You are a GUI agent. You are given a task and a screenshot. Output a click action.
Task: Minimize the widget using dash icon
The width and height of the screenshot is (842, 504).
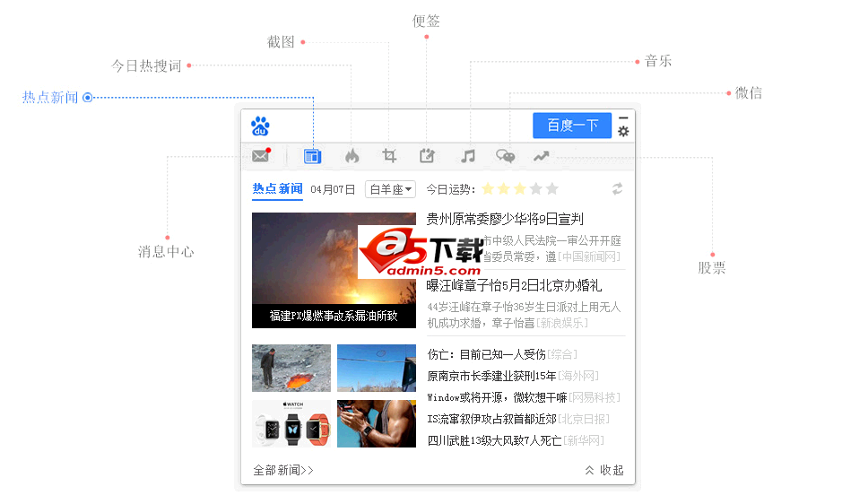coord(623,117)
